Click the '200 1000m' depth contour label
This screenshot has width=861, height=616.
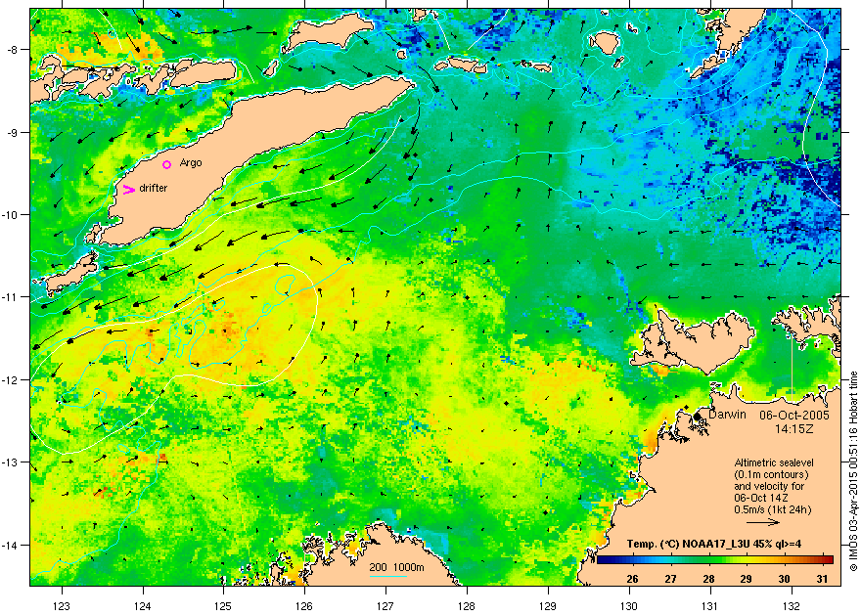396,568
